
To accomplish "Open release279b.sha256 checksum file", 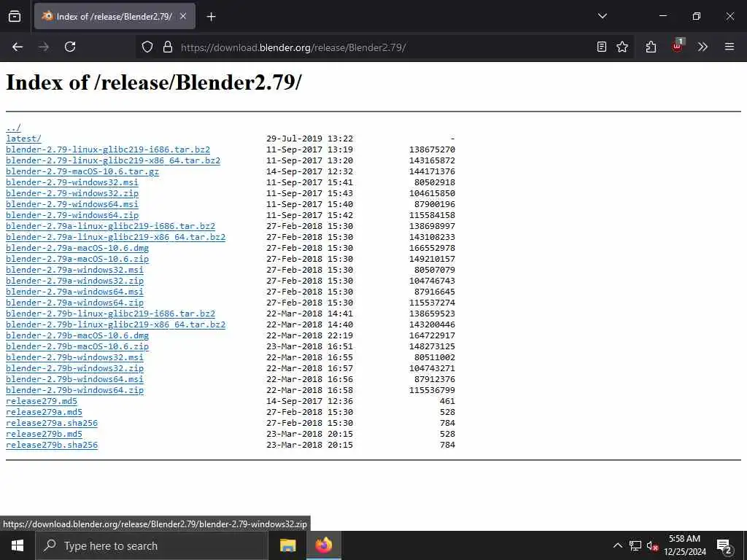I will (x=52, y=446).
